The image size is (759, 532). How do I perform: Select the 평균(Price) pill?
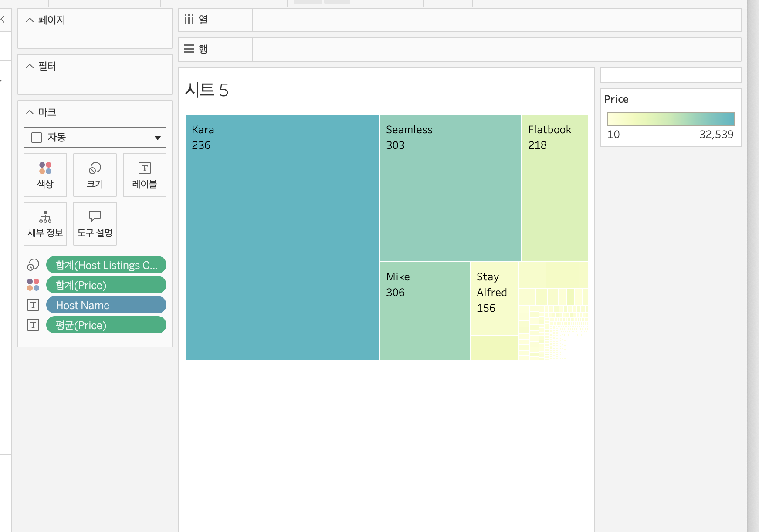point(106,325)
